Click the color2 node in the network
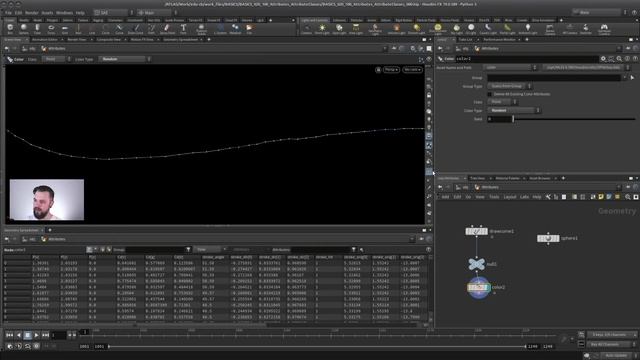 point(478,287)
